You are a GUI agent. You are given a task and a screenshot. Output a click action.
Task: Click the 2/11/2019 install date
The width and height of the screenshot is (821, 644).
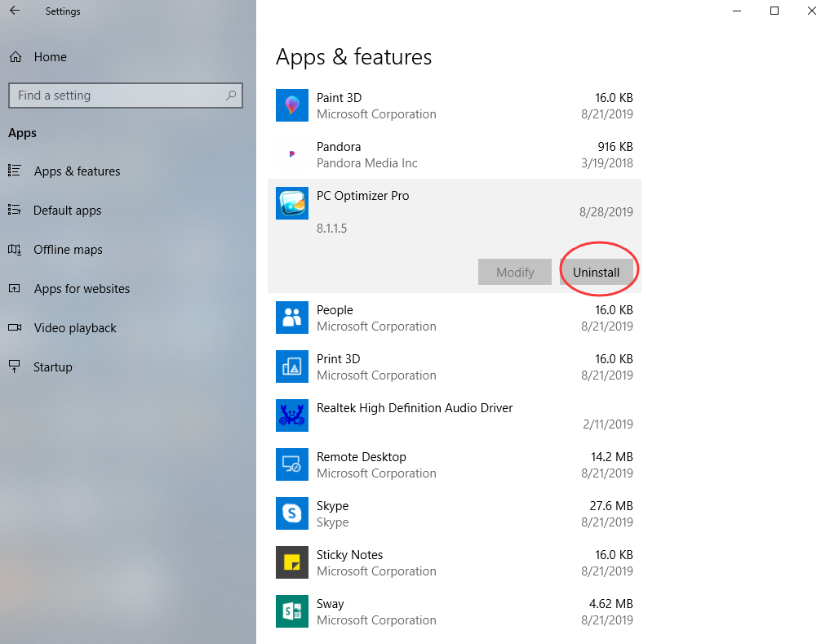click(x=608, y=424)
